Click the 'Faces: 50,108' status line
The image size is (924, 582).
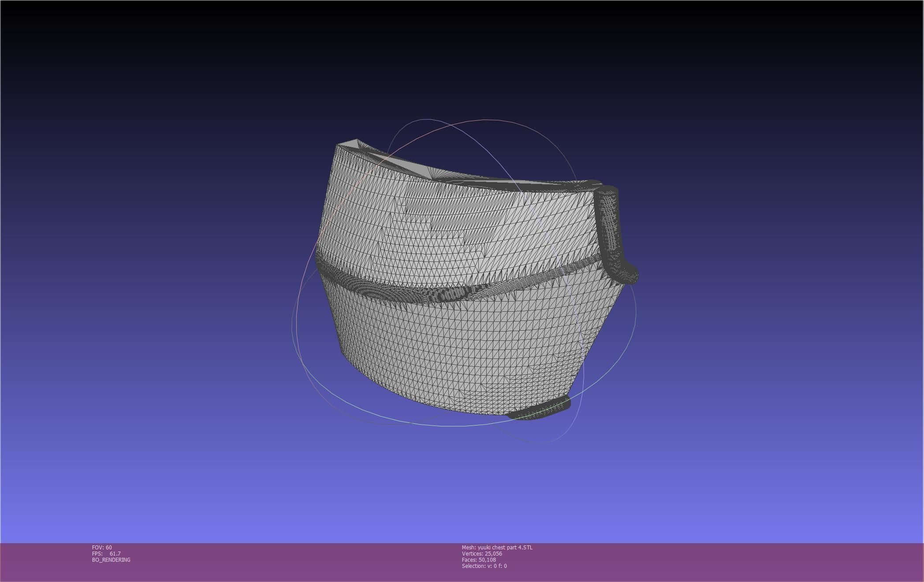pos(479,560)
